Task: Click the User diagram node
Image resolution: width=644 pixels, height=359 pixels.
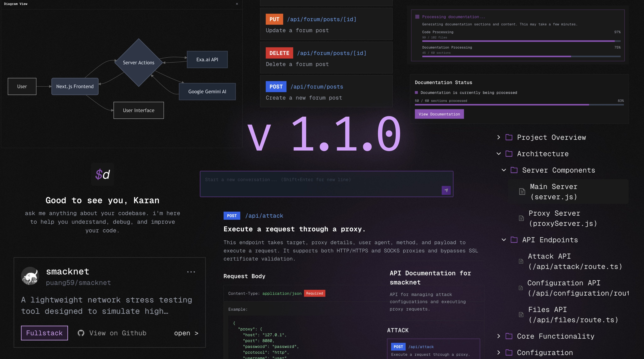Action: click(22, 86)
